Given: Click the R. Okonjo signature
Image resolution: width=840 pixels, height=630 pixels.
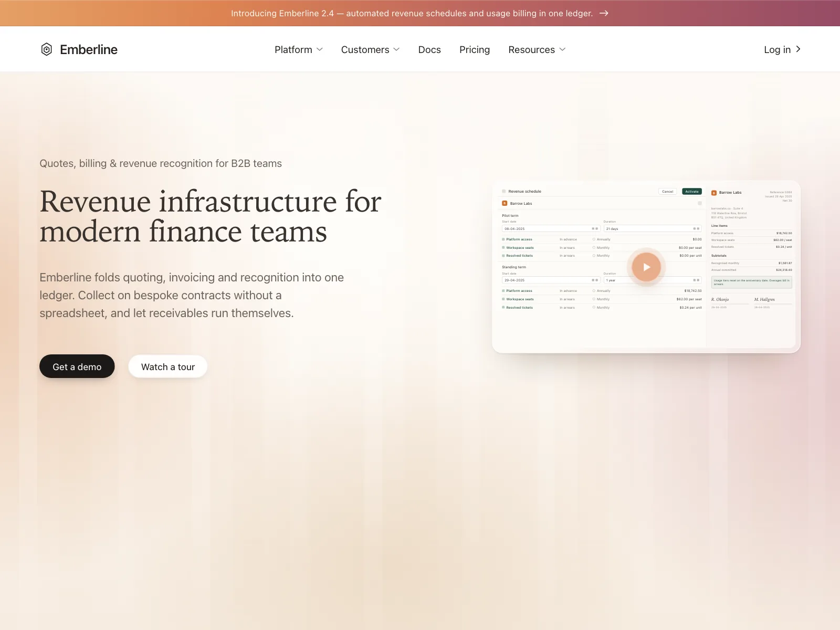Looking at the screenshot, I should pos(720,299).
